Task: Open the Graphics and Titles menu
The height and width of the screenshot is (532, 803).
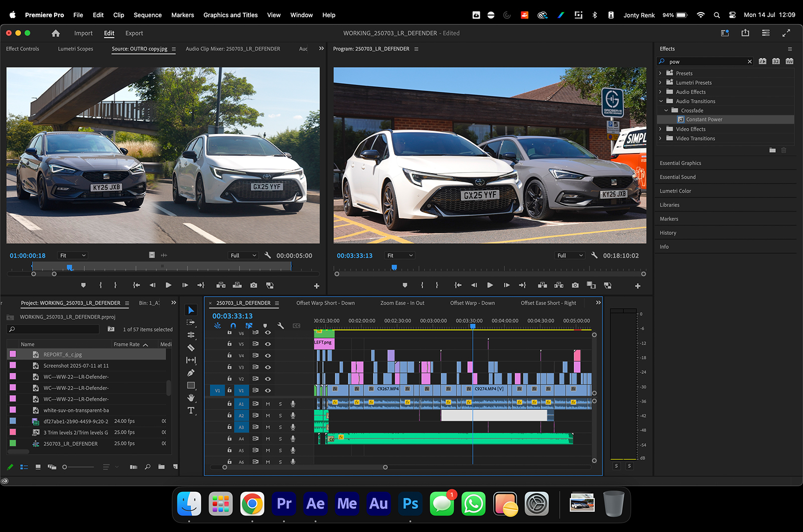Action: pyautogui.click(x=230, y=15)
